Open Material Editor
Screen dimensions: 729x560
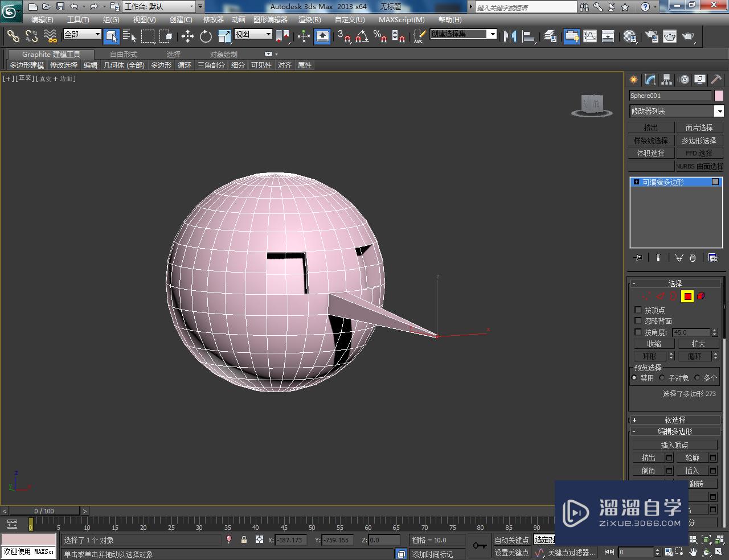(630, 36)
